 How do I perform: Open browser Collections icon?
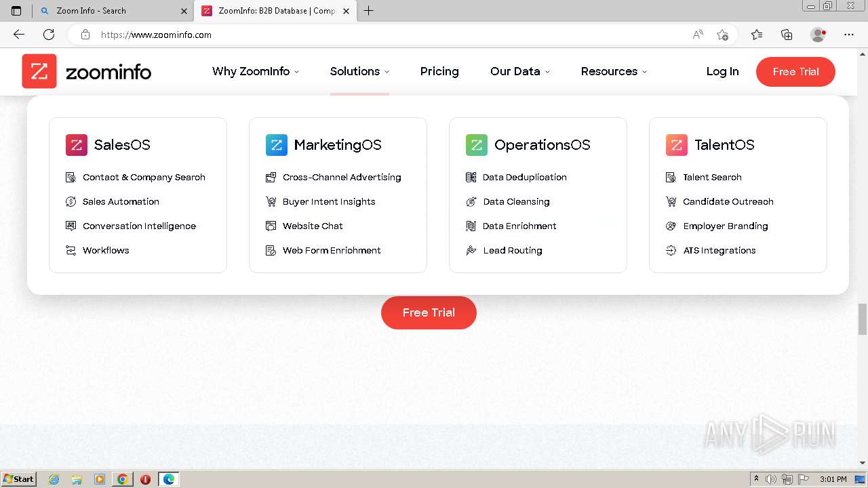click(x=787, y=35)
